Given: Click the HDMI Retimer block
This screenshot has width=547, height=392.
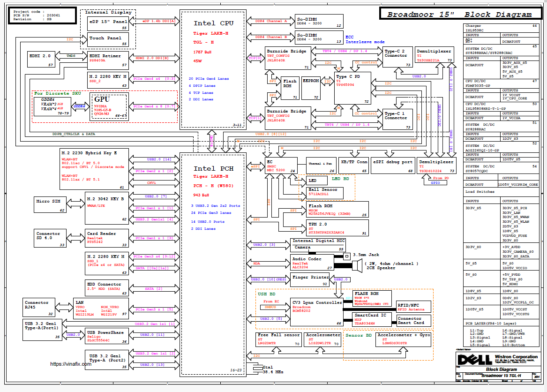Looking at the screenshot, I should click(x=108, y=60).
